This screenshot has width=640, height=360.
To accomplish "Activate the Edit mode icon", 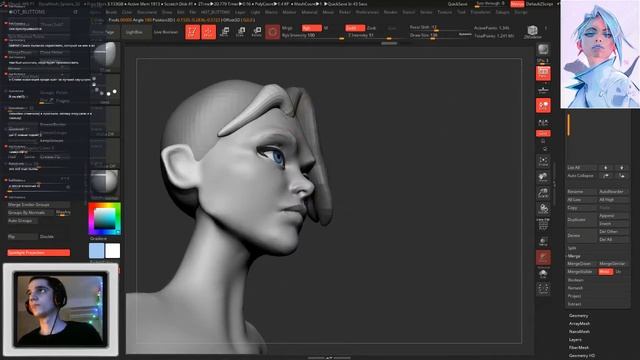I will coord(192,32).
